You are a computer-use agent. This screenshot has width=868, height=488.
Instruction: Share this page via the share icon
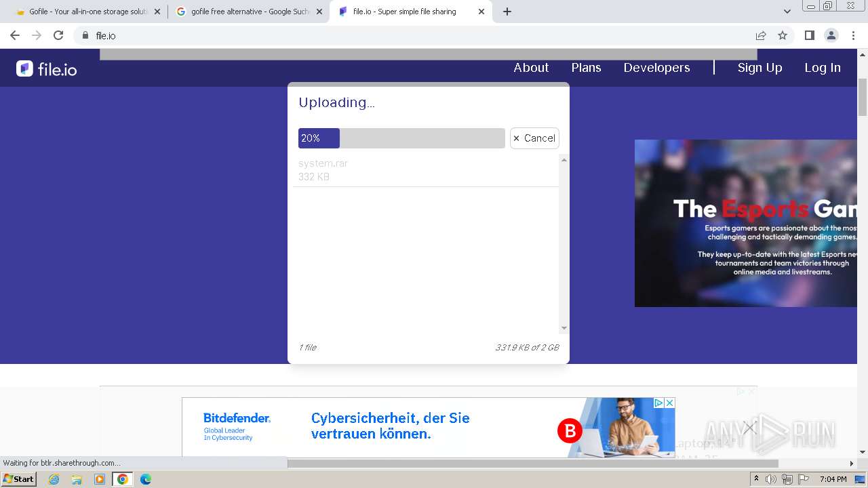(761, 35)
